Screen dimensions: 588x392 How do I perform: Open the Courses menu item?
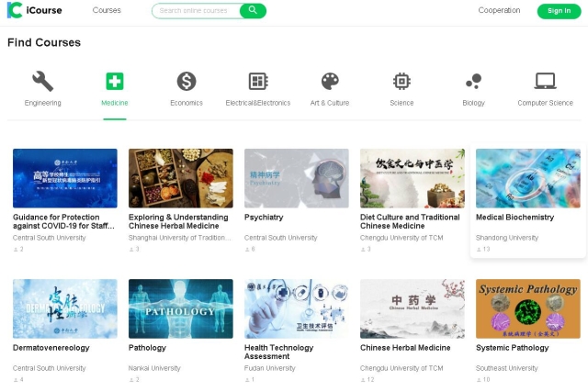point(107,11)
